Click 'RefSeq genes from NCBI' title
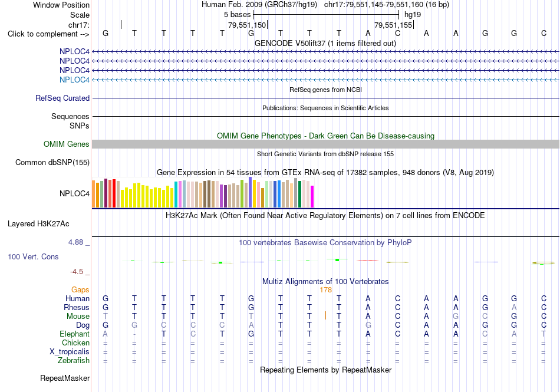 [325, 90]
